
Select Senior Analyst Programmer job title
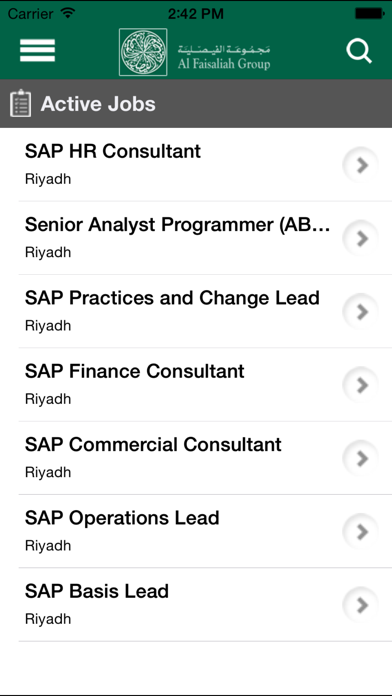pyautogui.click(x=178, y=225)
